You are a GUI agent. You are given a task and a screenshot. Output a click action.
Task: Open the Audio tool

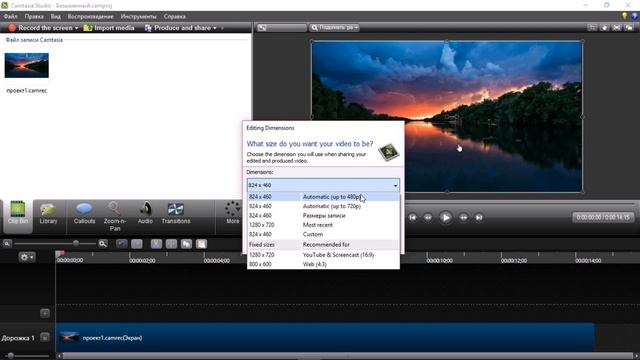coord(145,214)
